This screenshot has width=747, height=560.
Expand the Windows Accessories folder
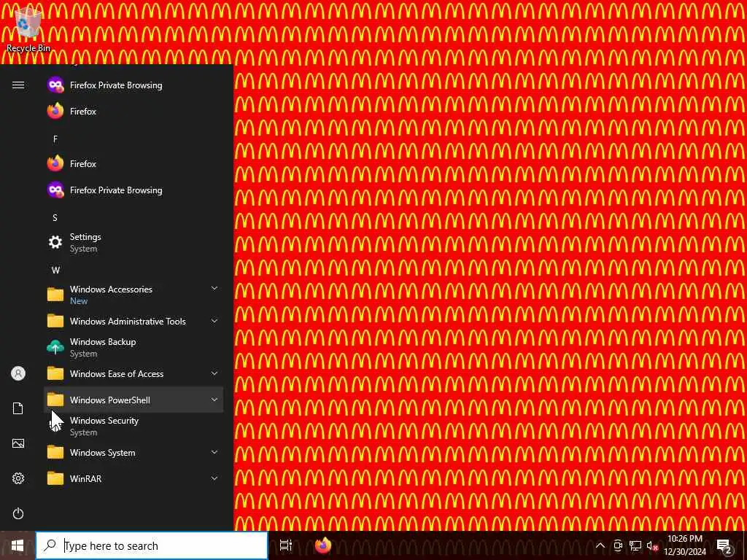(x=133, y=295)
